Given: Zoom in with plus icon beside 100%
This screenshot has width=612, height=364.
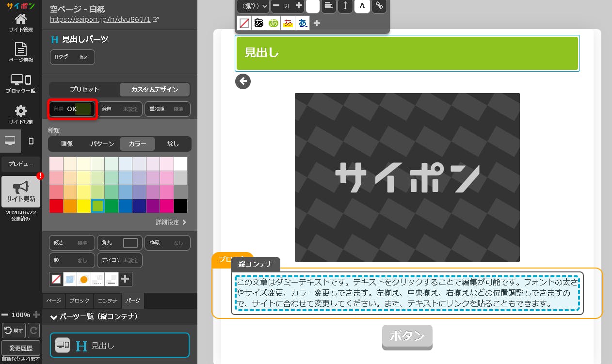Looking at the screenshot, I should pyautogui.click(x=36, y=315).
